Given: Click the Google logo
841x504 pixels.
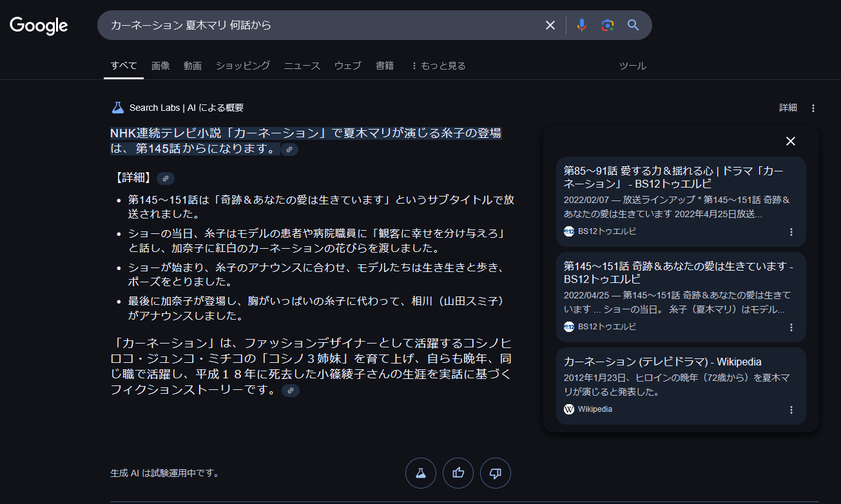Looking at the screenshot, I should click(x=39, y=25).
